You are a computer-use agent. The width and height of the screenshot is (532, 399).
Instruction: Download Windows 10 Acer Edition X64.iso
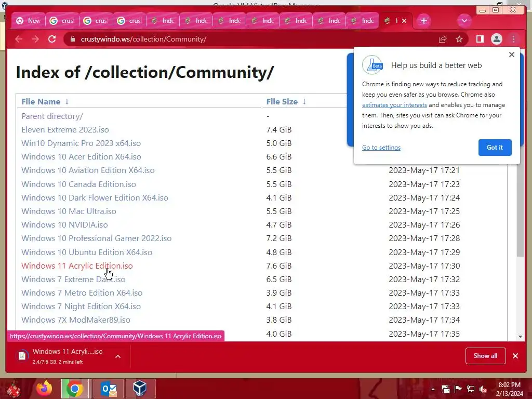tap(81, 157)
